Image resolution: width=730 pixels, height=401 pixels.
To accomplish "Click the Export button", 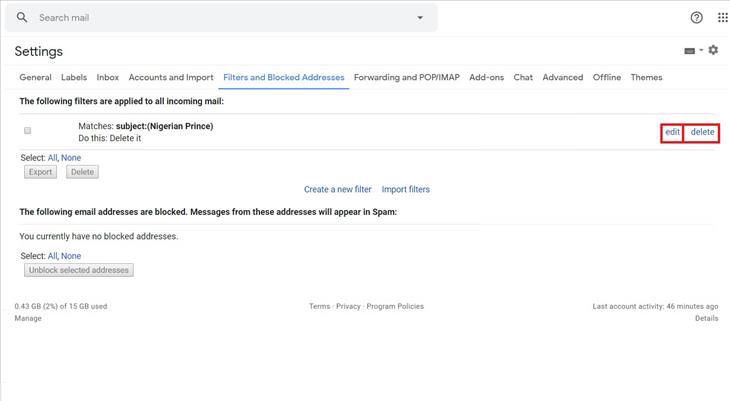I will click(41, 172).
